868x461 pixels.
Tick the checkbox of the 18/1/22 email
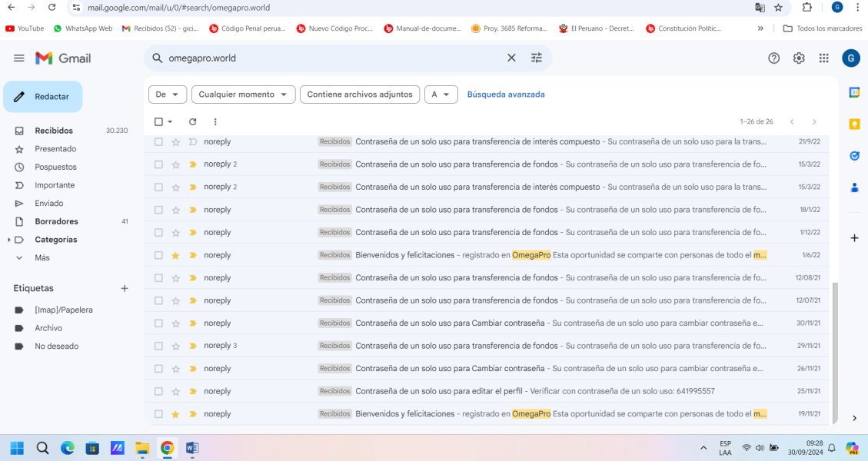click(x=159, y=210)
